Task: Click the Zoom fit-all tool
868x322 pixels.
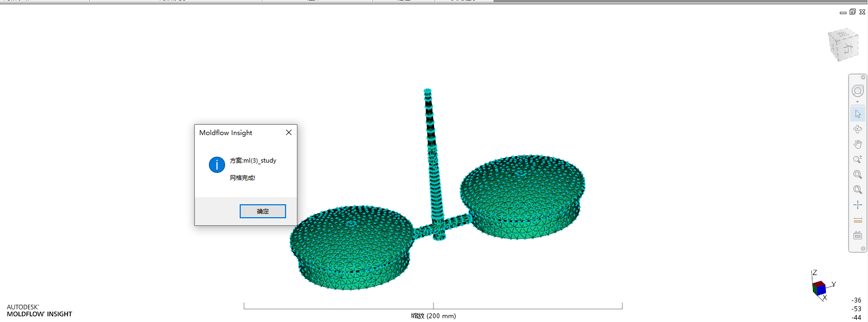Action: coord(858,190)
